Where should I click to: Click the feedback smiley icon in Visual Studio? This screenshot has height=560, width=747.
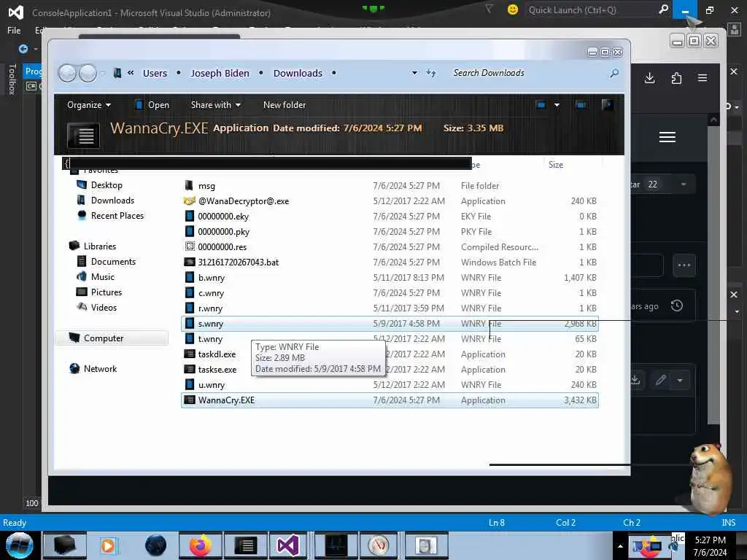(x=513, y=9)
